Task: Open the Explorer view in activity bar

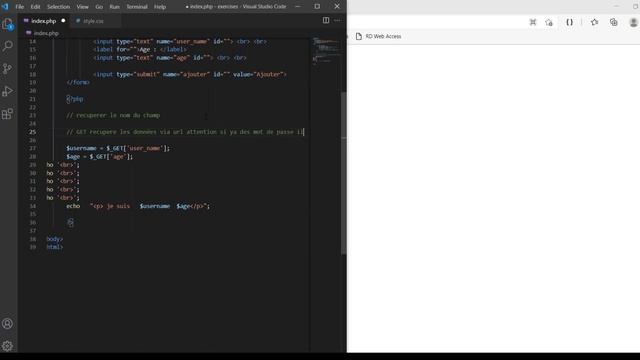Action: coord(8,24)
